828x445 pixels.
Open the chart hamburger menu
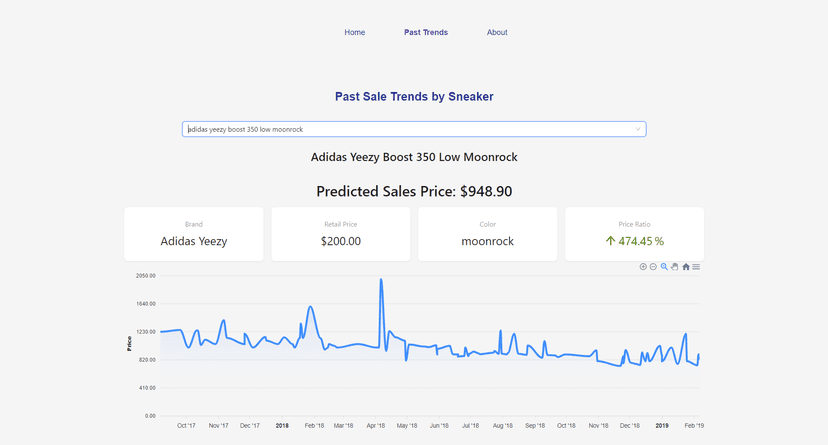[x=696, y=267]
